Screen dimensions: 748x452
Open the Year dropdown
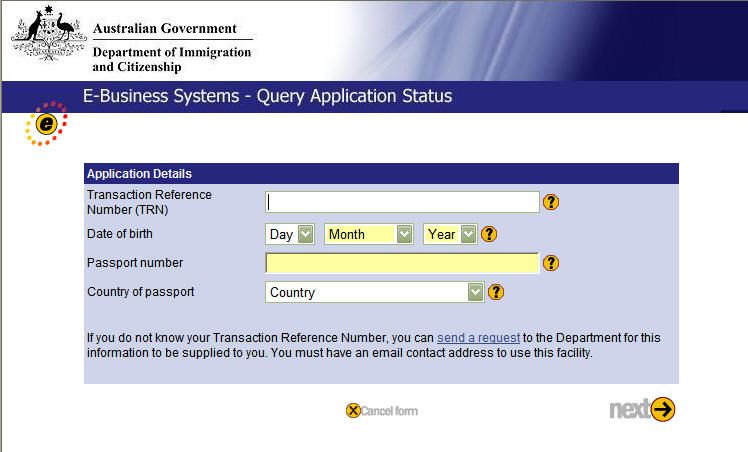click(x=450, y=234)
